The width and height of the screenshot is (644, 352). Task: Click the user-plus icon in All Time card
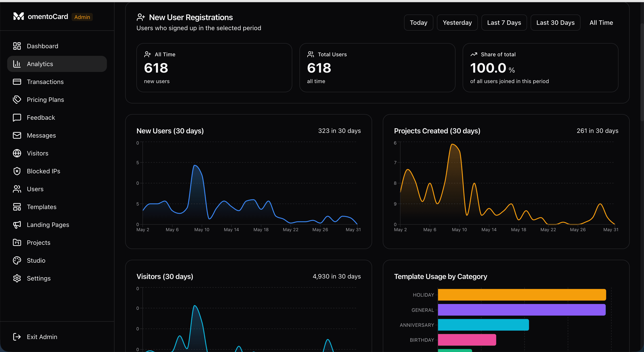(x=148, y=54)
